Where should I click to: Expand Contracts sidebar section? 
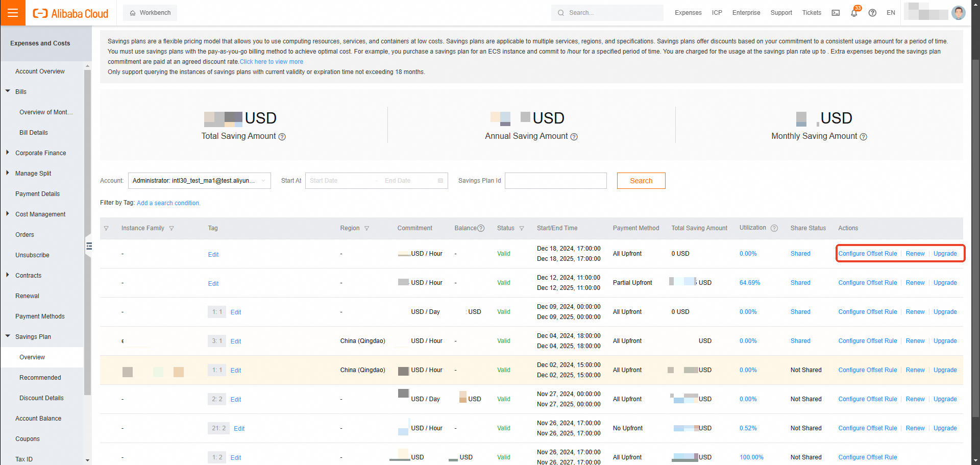coord(8,275)
